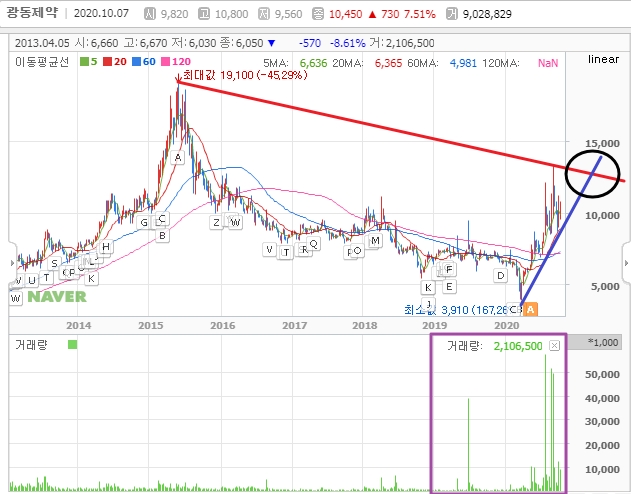Click the 최소값 3,910 annotation
631x494 pixels.
coord(456,310)
